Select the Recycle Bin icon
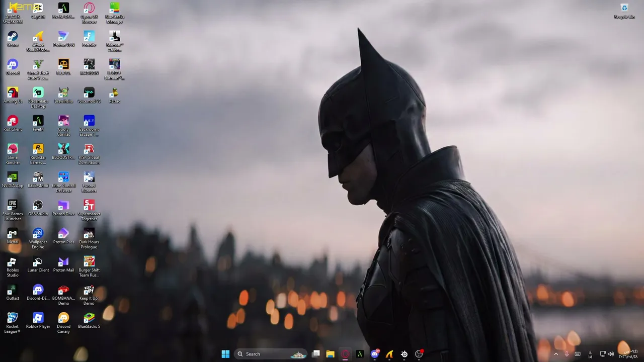This screenshot has height=362, width=644. [x=624, y=11]
